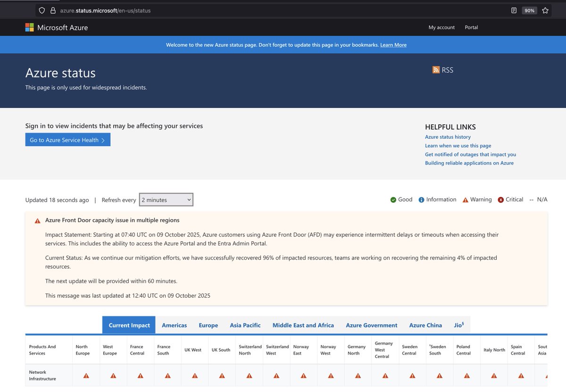This screenshot has width=566, height=392.
Task: Open the refresh interval dropdown set to 2 minutes
Action: 166,199
